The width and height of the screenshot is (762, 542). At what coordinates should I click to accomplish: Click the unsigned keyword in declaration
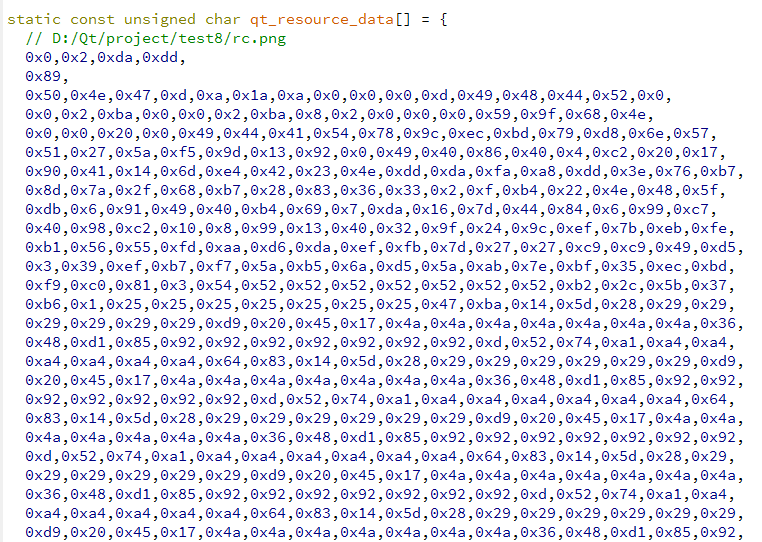tap(159, 19)
